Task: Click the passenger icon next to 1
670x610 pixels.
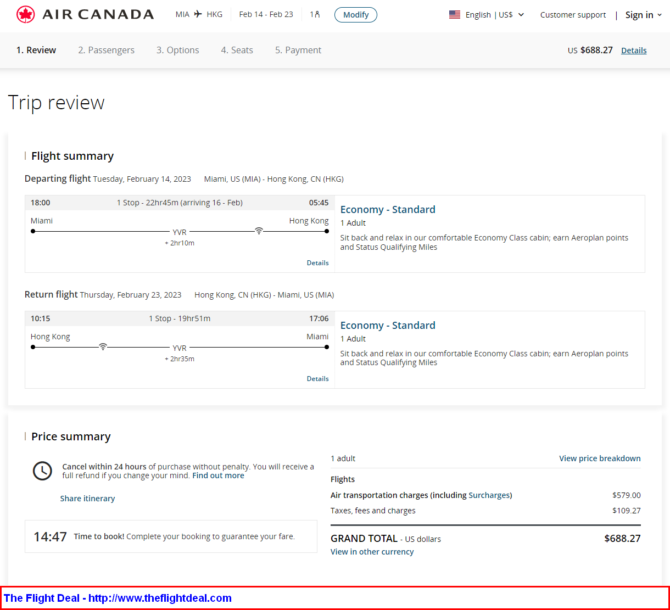Action: (x=317, y=15)
